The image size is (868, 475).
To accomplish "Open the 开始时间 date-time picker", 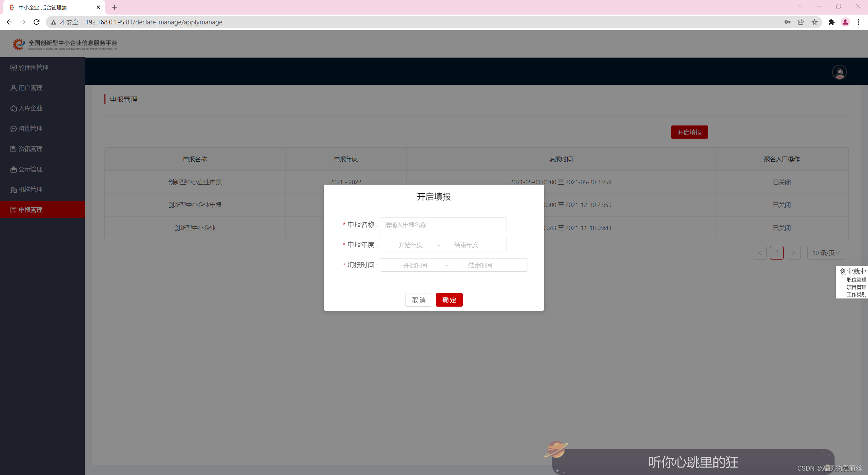I will [x=415, y=265].
